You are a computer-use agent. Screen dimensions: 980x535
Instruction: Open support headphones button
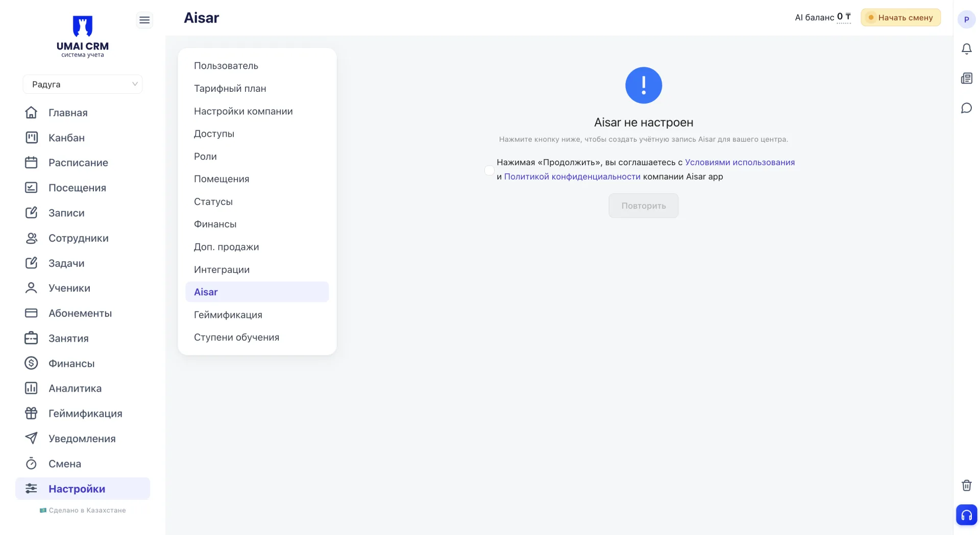click(966, 515)
